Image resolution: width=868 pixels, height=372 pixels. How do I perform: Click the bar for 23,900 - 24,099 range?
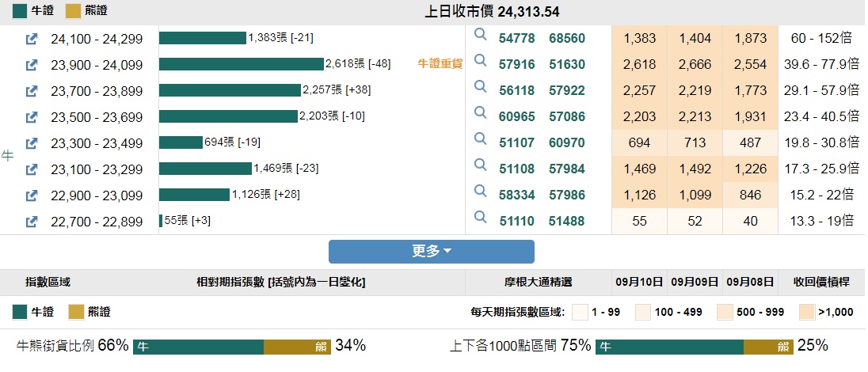(242, 65)
